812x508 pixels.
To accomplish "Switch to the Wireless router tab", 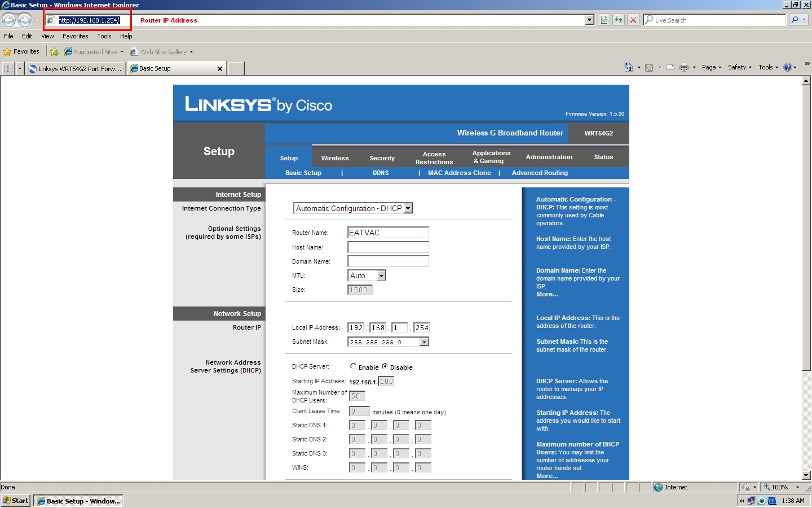I will pos(335,158).
